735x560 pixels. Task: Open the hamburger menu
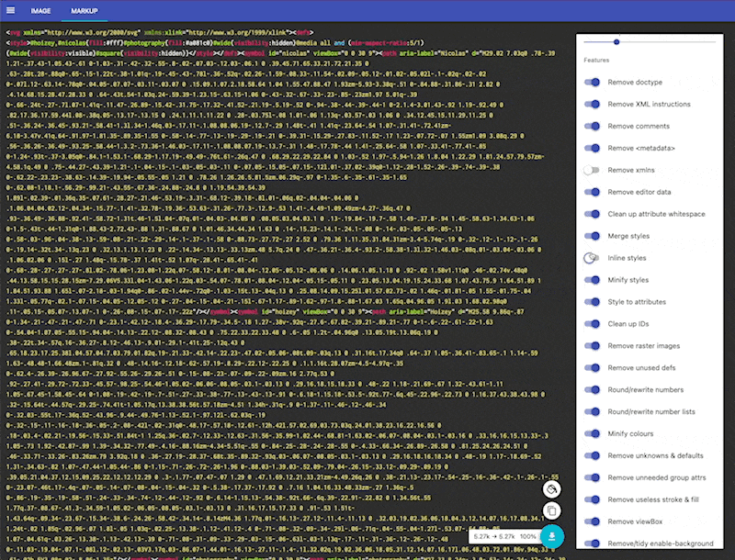point(10,10)
